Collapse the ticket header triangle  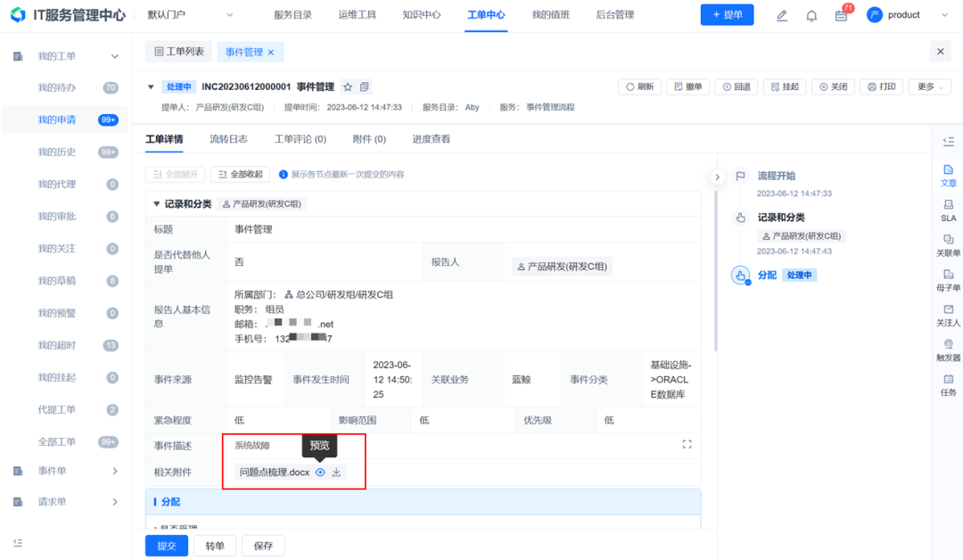[151, 87]
